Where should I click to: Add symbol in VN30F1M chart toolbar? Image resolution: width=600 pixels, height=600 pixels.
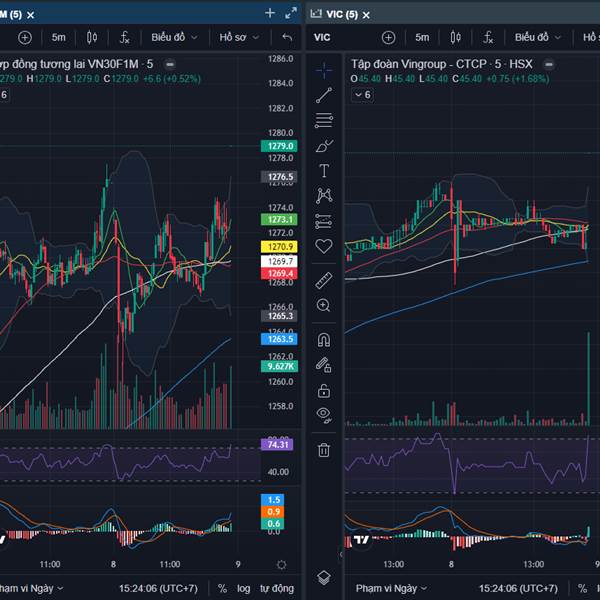tap(25, 38)
